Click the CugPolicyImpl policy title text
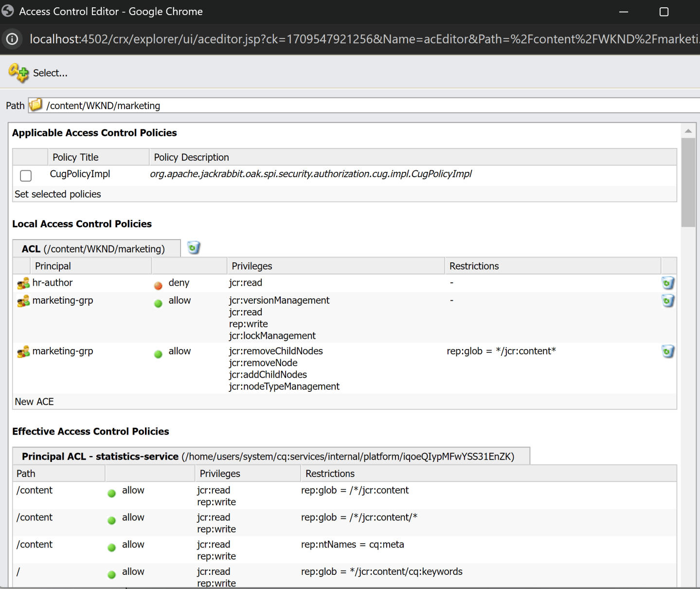This screenshot has width=700, height=589. point(80,174)
